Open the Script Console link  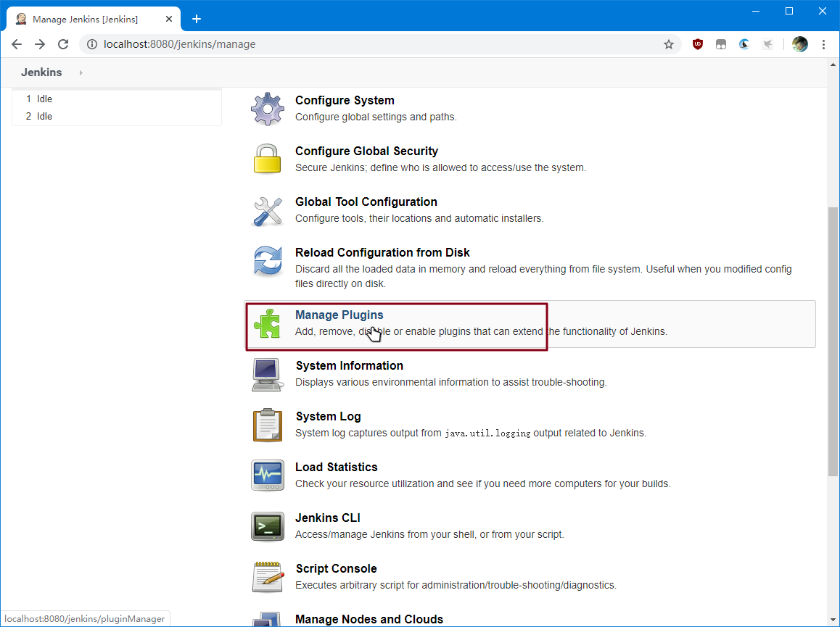tap(336, 568)
